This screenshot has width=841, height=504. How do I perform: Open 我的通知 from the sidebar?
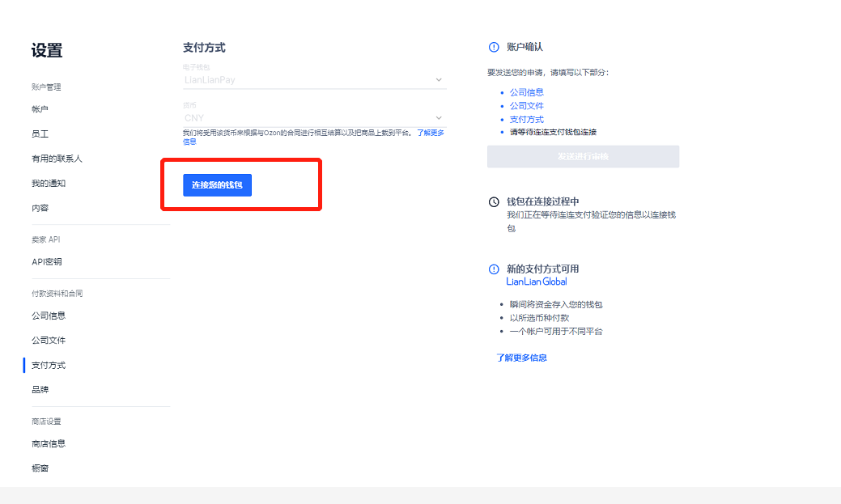coord(45,183)
